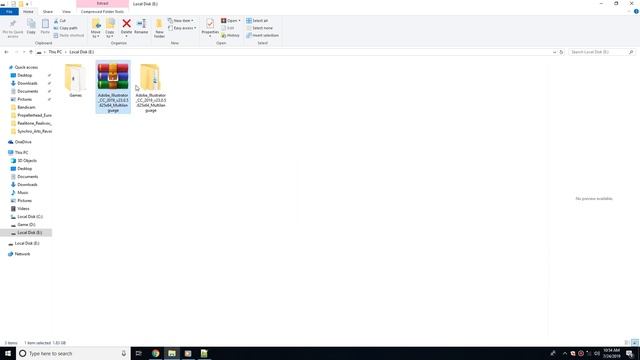The height and width of the screenshot is (360, 640).
Task: Select the extracted Adobe Illustrator folder
Action: 151,88
